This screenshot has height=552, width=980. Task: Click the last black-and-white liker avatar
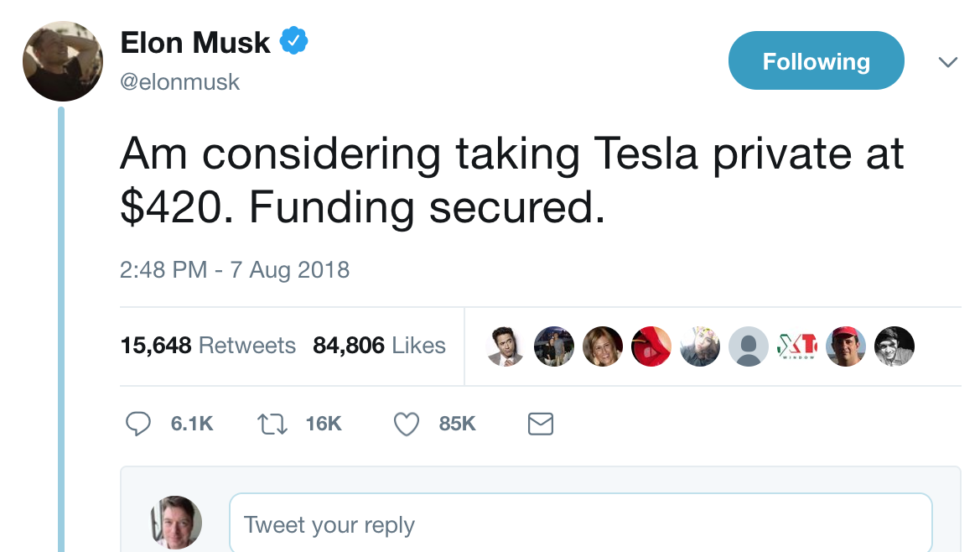894,346
